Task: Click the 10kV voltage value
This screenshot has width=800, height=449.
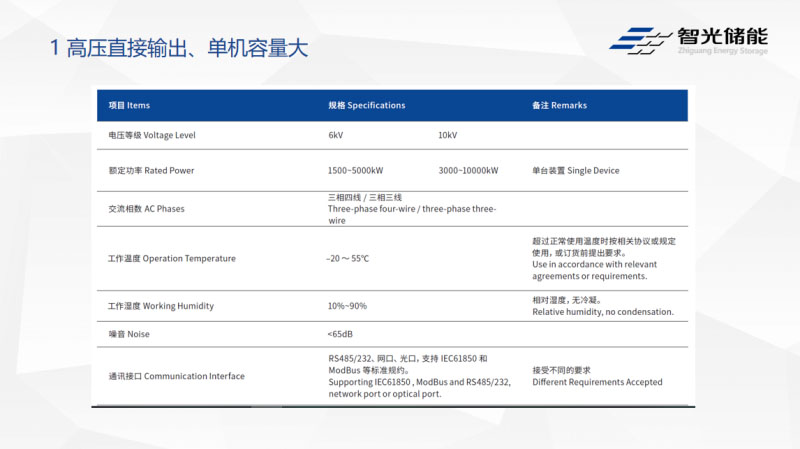Action: [x=447, y=134]
